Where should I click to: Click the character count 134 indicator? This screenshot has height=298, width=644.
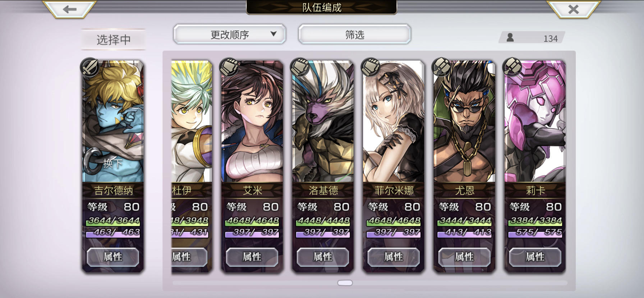pyautogui.click(x=532, y=38)
